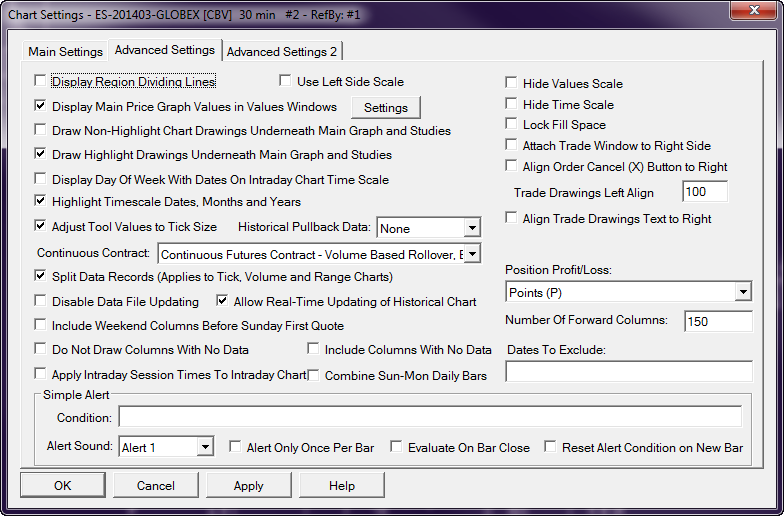784x516 pixels.
Task: Click the Number Of Forward Columns field
Action: click(x=718, y=321)
